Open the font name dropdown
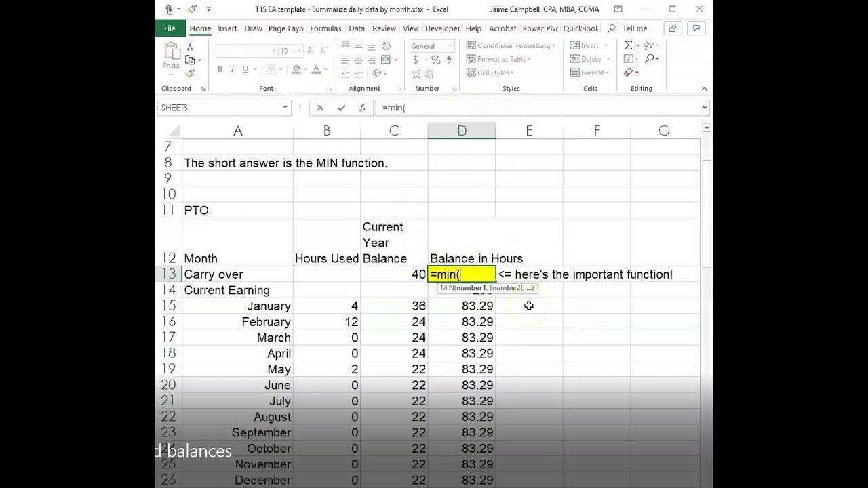 (x=274, y=51)
